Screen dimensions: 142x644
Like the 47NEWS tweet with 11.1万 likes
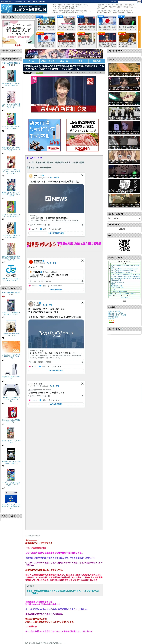[x=30, y=229]
